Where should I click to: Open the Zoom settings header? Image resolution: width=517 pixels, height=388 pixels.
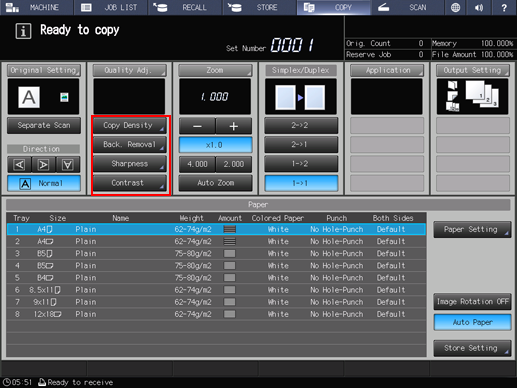(215, 70)
